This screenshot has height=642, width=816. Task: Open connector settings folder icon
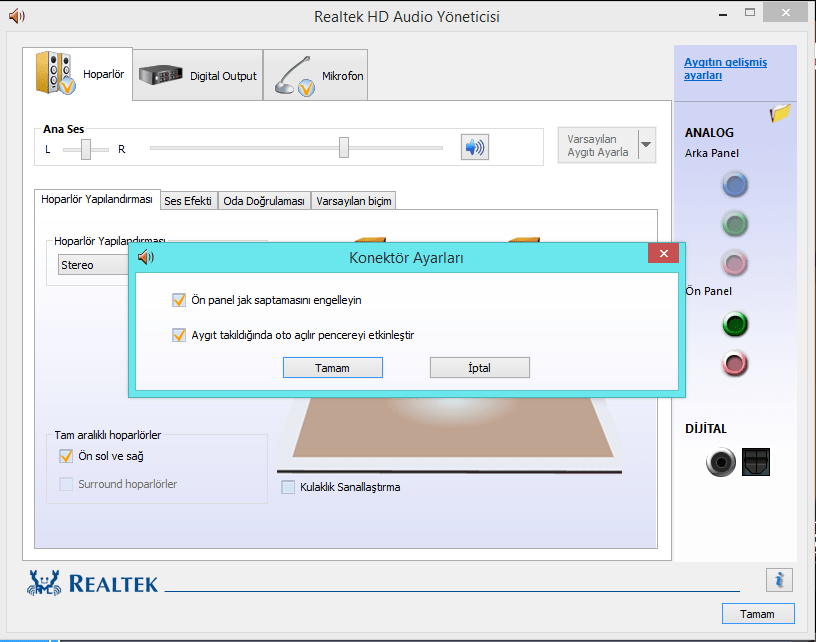pyautogui.click(x=780, y=112)
